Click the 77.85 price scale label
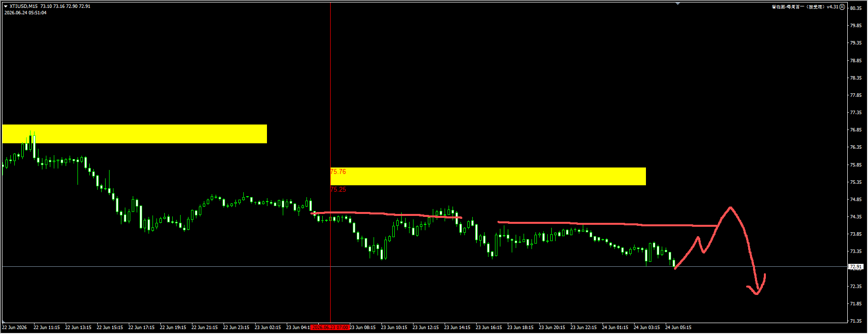 (x=856, y=95)
